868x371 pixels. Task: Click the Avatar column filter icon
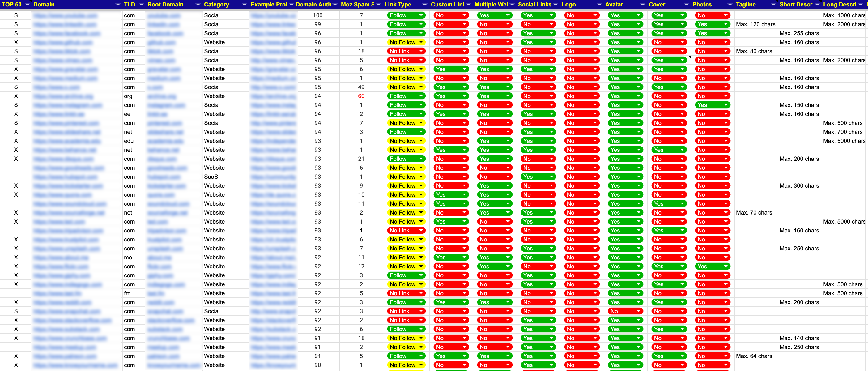click(x=642, y=4)
